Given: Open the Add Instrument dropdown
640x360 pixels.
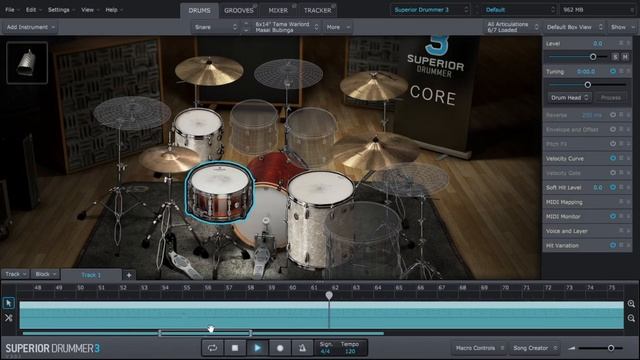Looking at the screenshot, I should pyautogui.click(x=30, y=27).
